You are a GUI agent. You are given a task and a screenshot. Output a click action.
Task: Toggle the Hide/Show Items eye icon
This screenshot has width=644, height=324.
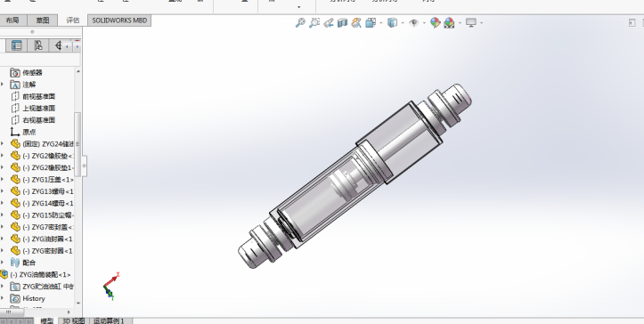[x=413, y=23]
